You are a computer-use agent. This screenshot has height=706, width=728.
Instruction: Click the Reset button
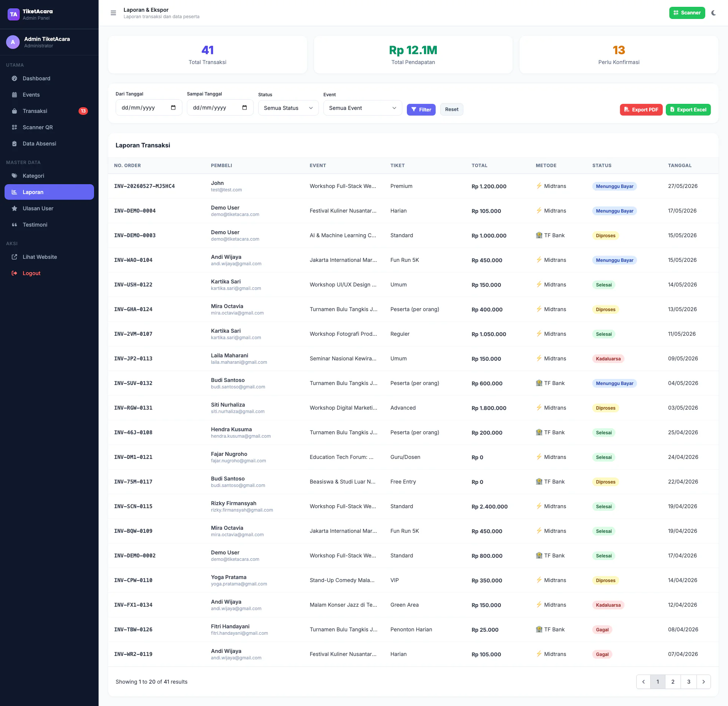coord(452,110)
